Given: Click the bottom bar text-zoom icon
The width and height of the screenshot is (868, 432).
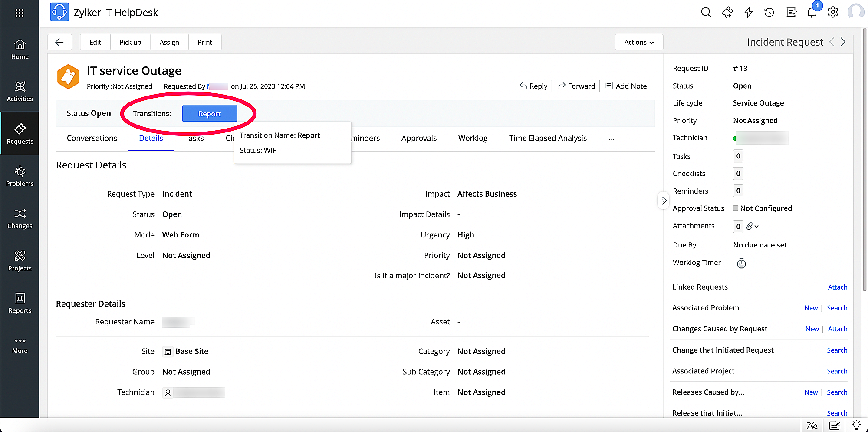Looking at the screenshot, I should (x=812, y=425).
